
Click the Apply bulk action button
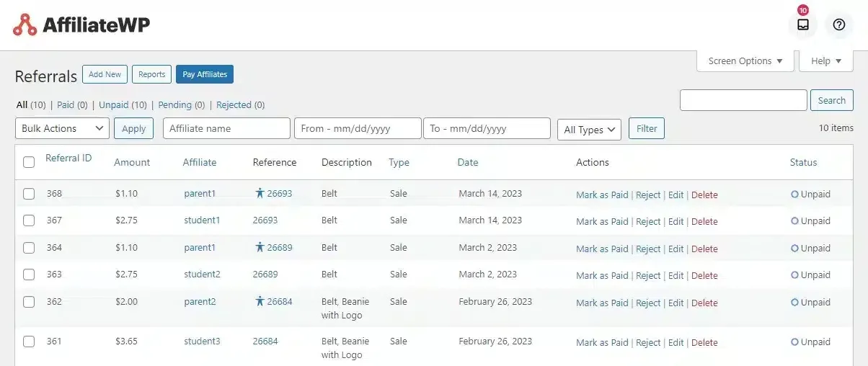coord(133,128)
